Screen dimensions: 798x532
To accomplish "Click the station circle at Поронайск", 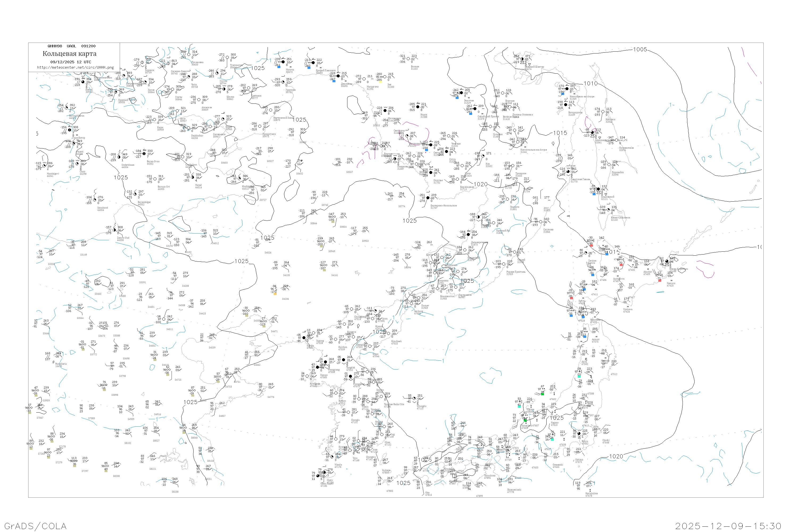I will click(x=610, y=165).
